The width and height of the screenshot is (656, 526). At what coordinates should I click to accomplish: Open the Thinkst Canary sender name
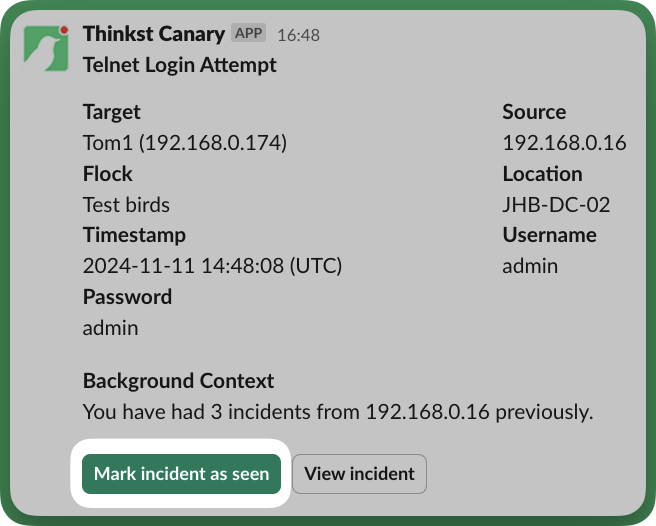(x=153, y=34)
